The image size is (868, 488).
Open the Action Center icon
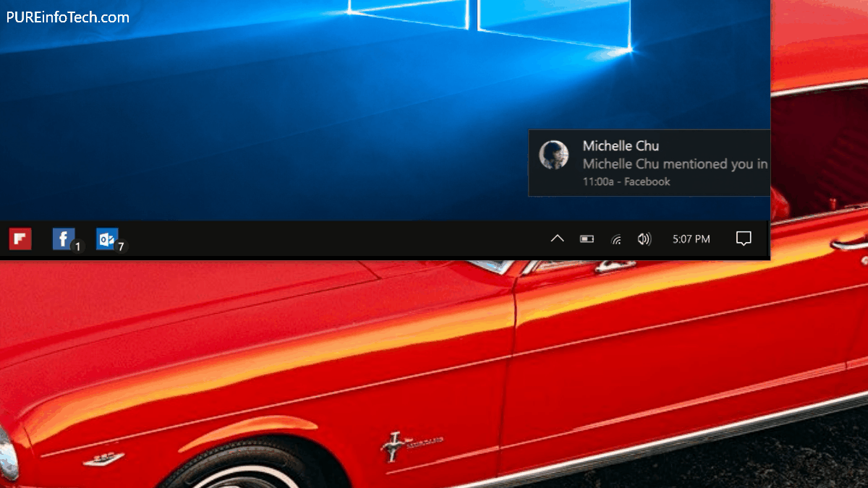point(744,238)
